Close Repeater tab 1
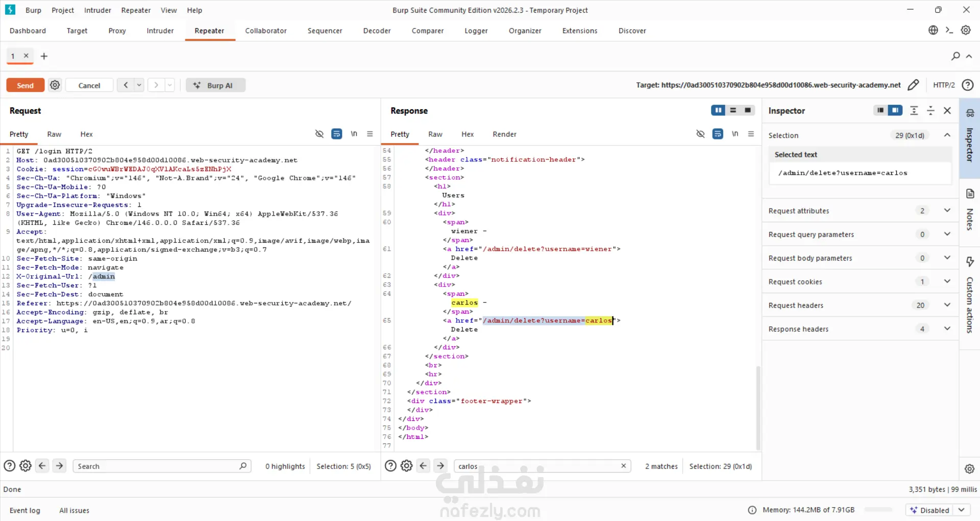This screenshot has width=980, height=521. (x=26, y=56)
